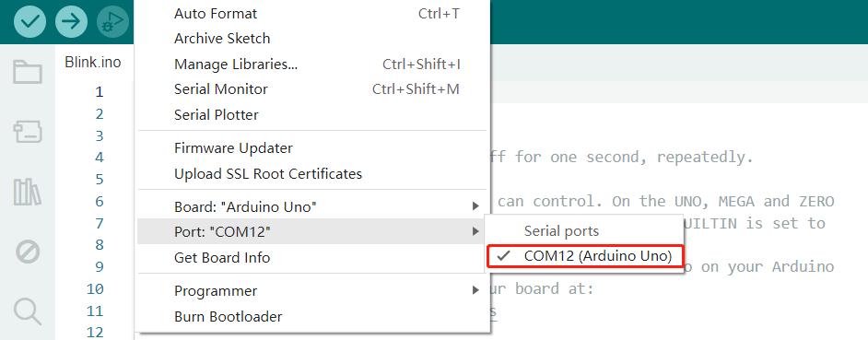This screenshot has width=868, height=340.
Task: Click the comment text "on your Arduino"
Action: coord(768,267)
